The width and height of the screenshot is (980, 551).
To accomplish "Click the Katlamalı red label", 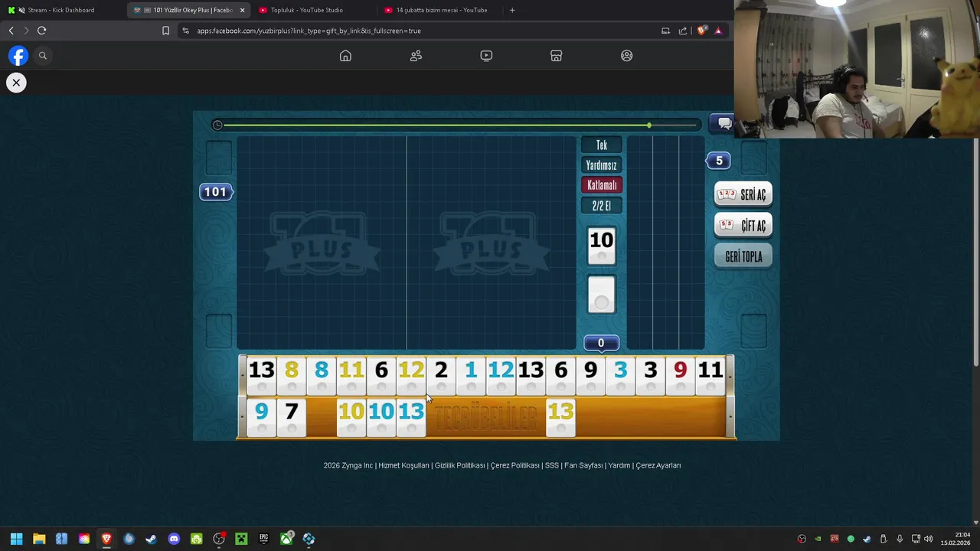I will tap(601, 185).
